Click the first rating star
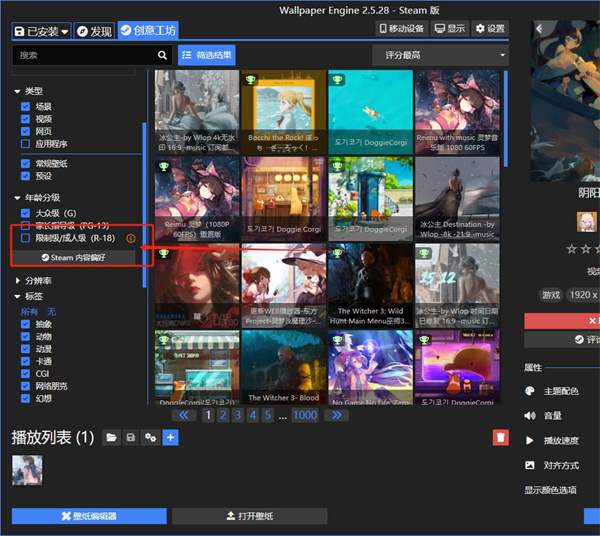The image size is (600, 536). point(571,249)
